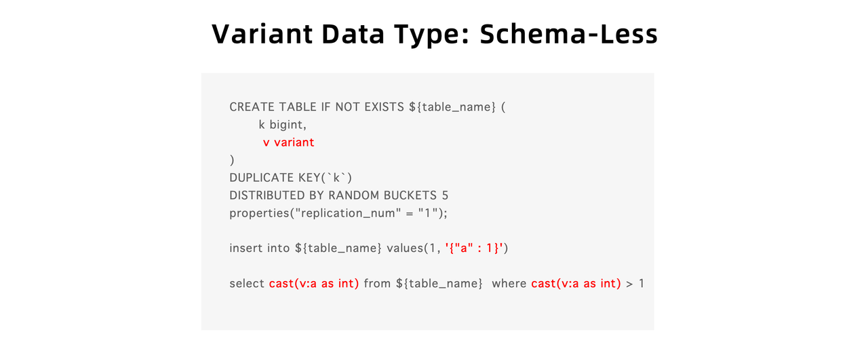868x353 pixels.
Task: Click the 'DUPLICATE KEY(`k`)' line
Action: coord(291,178)
